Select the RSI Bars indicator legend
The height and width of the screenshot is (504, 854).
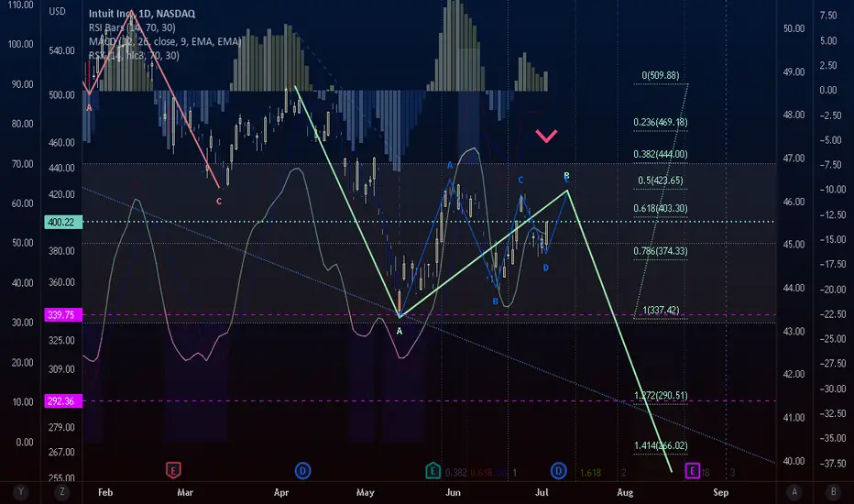pyautogui.click(x=132, y=27)
